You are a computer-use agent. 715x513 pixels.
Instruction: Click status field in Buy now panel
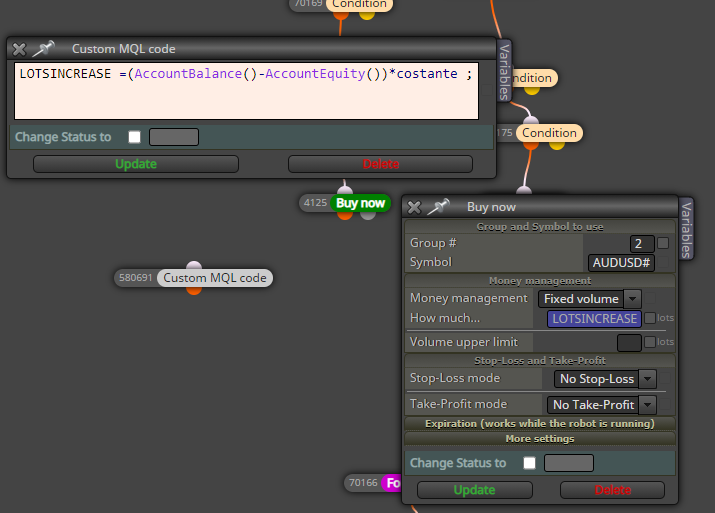pos(569,463)
